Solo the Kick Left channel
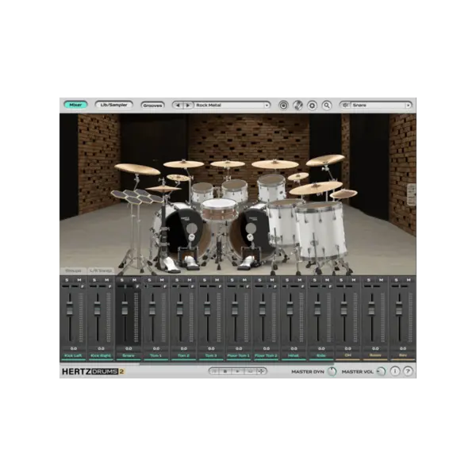Viewport: 476px width, 476px height. point(67,280)
